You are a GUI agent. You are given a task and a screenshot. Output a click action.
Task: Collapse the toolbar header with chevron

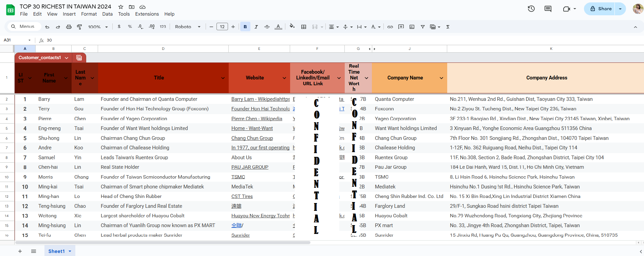(x=636, y=27)
